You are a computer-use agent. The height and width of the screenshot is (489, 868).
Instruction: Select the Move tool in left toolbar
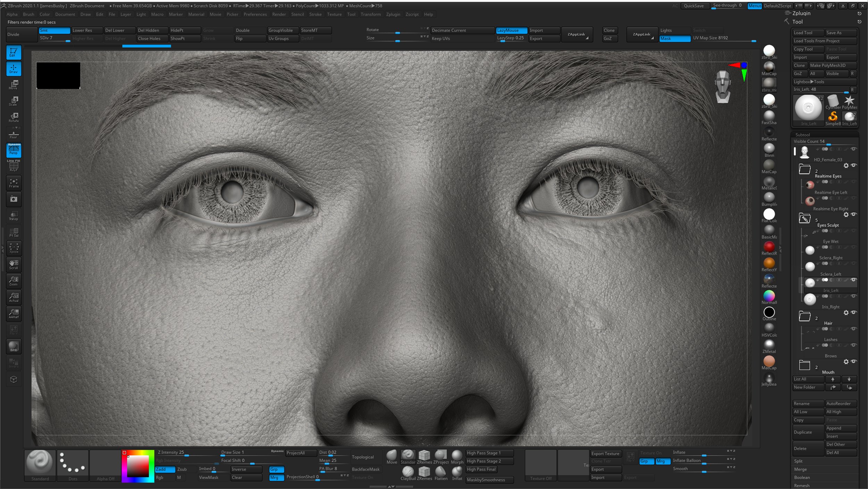[x=14, y=84]
